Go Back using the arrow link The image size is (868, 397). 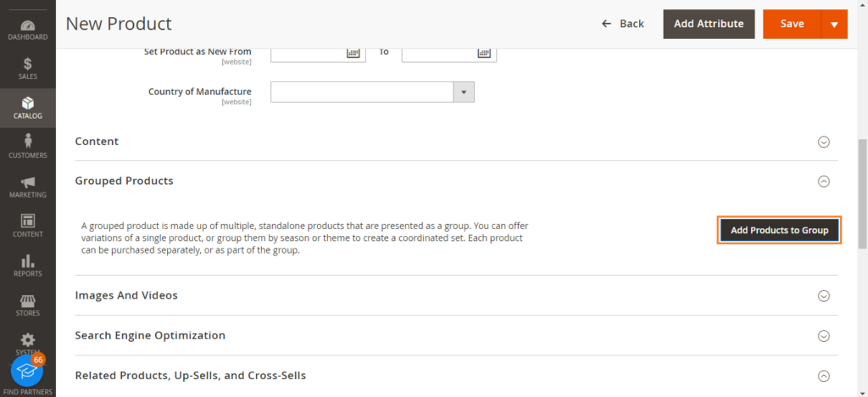pyautogui.click(x=623, y=24)
